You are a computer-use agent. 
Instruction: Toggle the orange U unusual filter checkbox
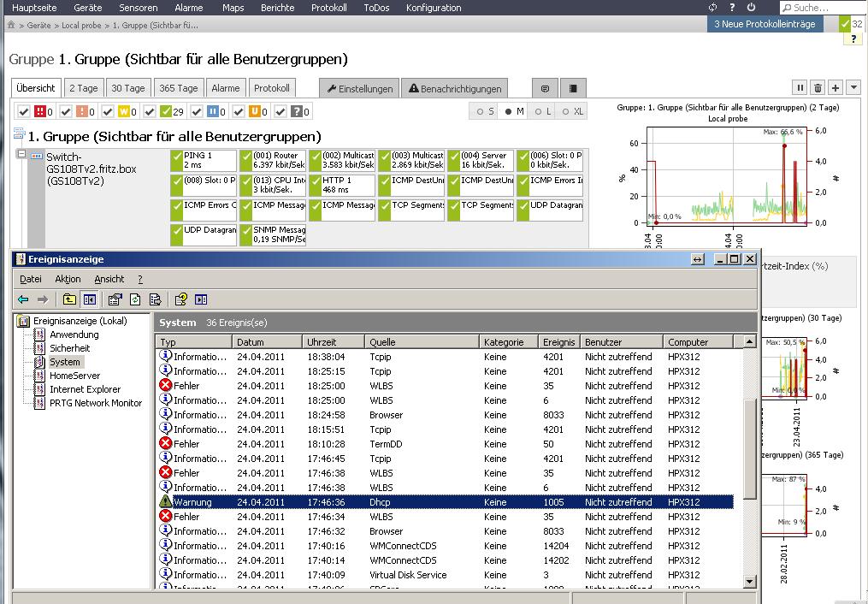click(239, 112)
